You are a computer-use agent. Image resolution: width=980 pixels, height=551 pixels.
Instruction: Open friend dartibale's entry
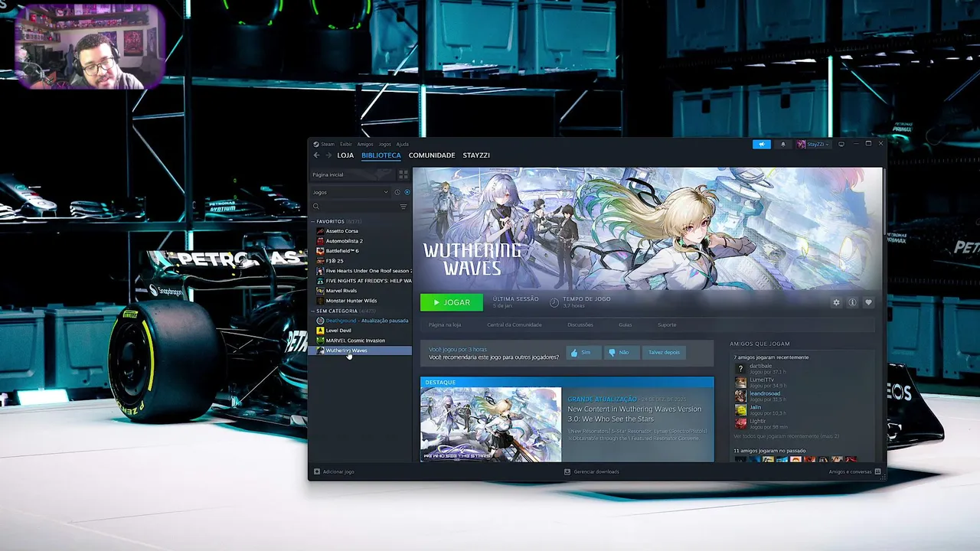pyautogui.click(x=768, y=369)
